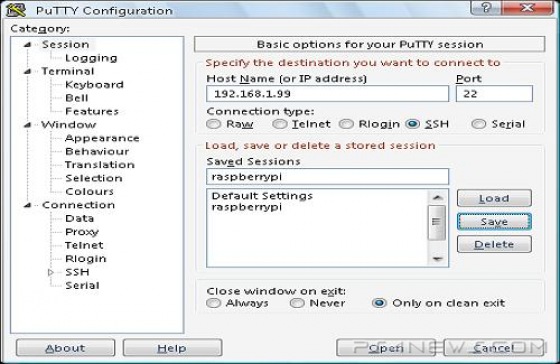Open the Serial category in tree

[82, 285]
